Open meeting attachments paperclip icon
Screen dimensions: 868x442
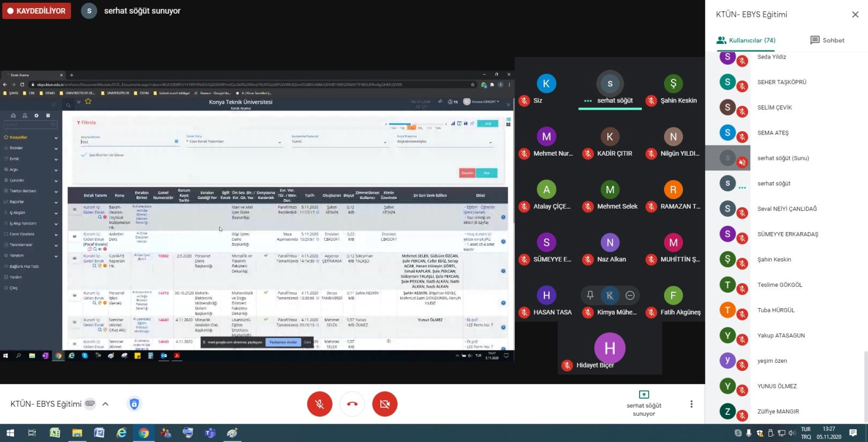(x=90, y=403)
